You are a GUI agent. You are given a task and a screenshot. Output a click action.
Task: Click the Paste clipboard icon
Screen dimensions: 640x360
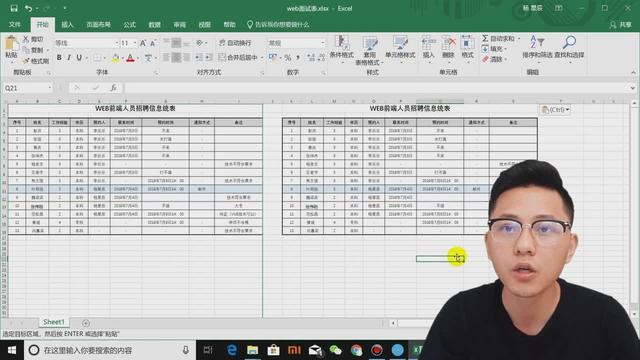11,44
